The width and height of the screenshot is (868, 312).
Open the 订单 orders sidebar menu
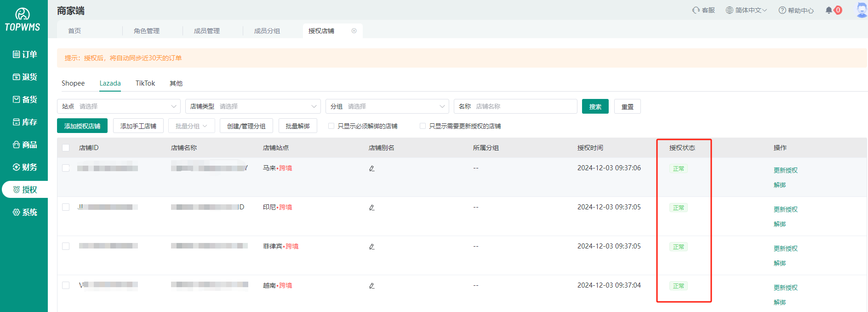click(25, 54)
